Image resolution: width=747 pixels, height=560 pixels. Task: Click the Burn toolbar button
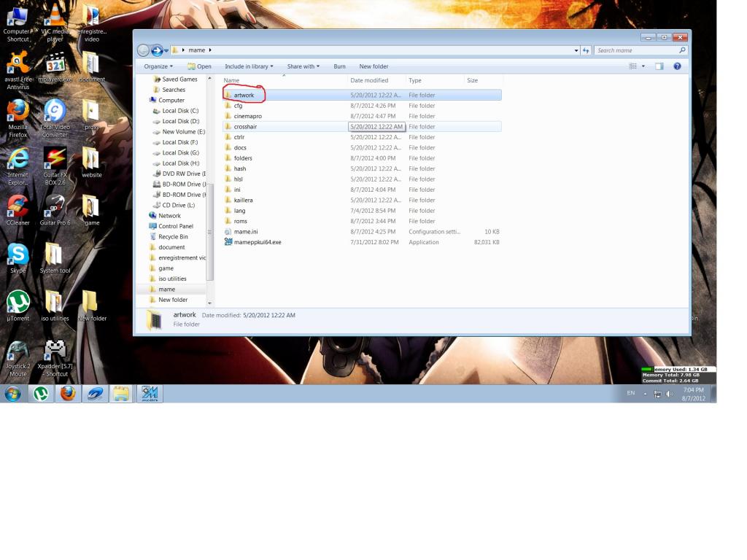coord(340,66)
